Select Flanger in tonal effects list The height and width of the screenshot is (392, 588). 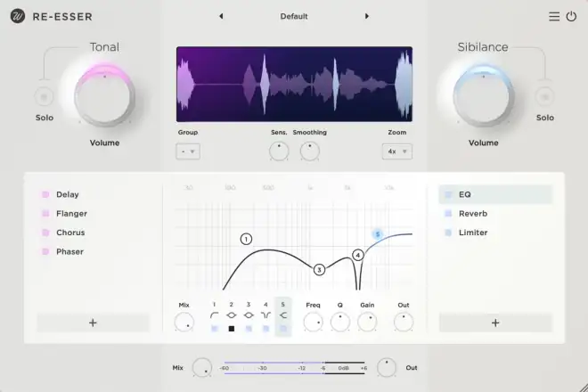[71, 214]
